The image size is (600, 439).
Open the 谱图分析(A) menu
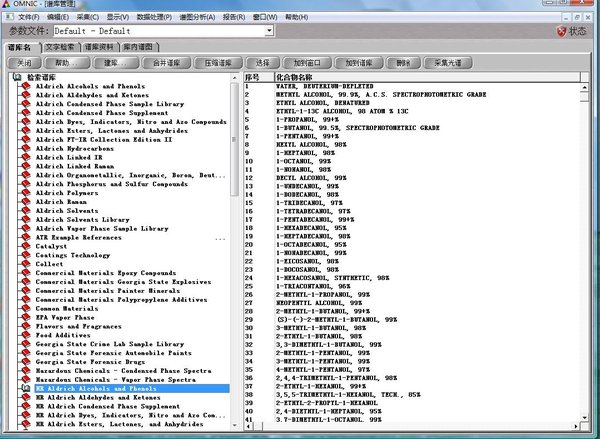point(197,17)
